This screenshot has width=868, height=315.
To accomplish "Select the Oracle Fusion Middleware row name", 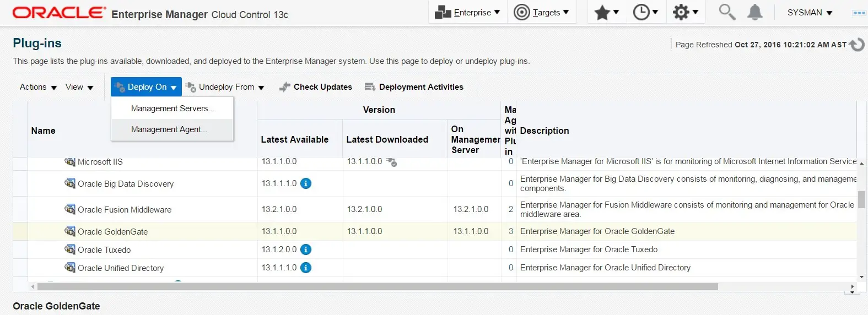I will click(x=125, y=210).
